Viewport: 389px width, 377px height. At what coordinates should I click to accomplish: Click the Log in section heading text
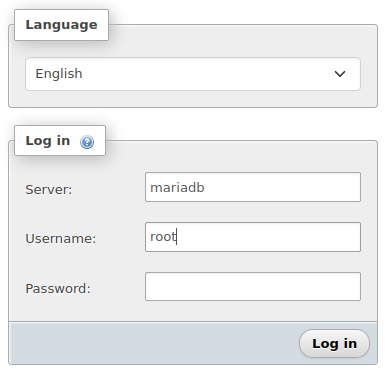click(x=48, y=141)
